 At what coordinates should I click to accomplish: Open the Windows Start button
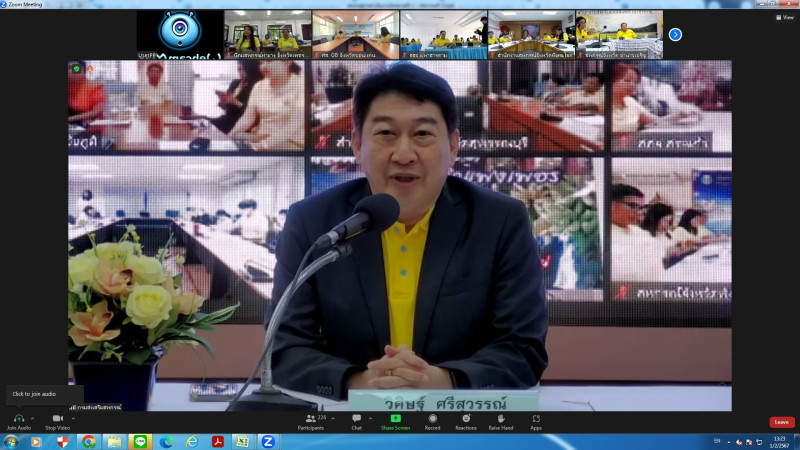(11, 442)
